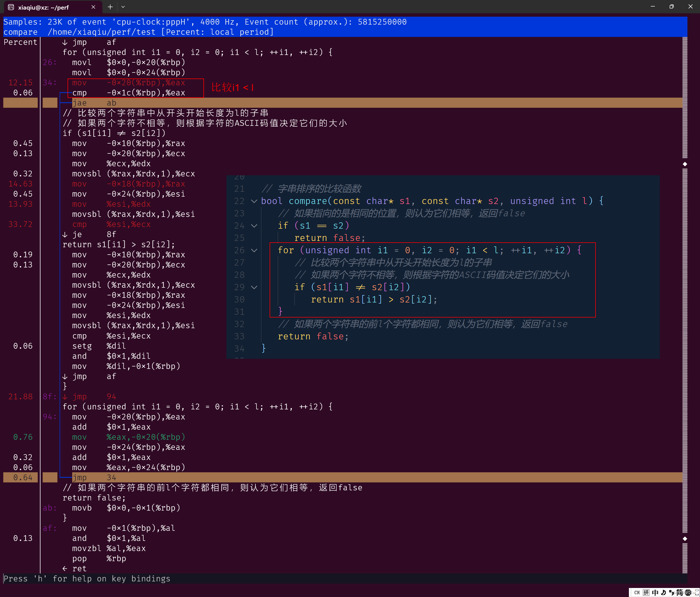The image size is (700, 597).
Task: Click the '21.88' percent value
Action: (x=20, y=396)
